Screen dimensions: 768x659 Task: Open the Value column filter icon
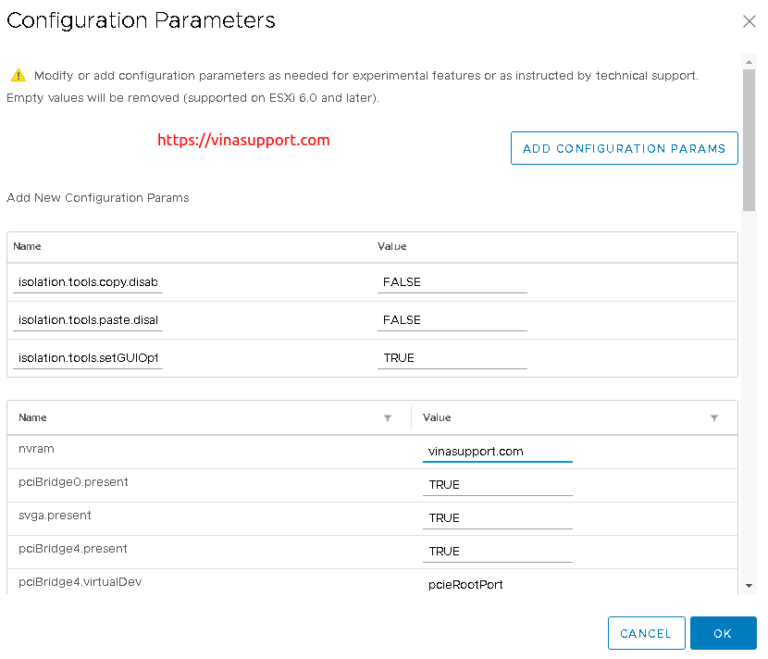point(714,418)
